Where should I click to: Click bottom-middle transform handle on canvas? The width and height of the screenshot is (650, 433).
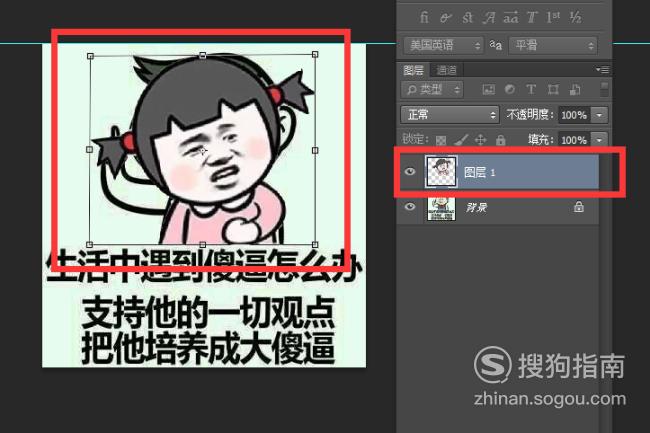(x=202, y=245)
